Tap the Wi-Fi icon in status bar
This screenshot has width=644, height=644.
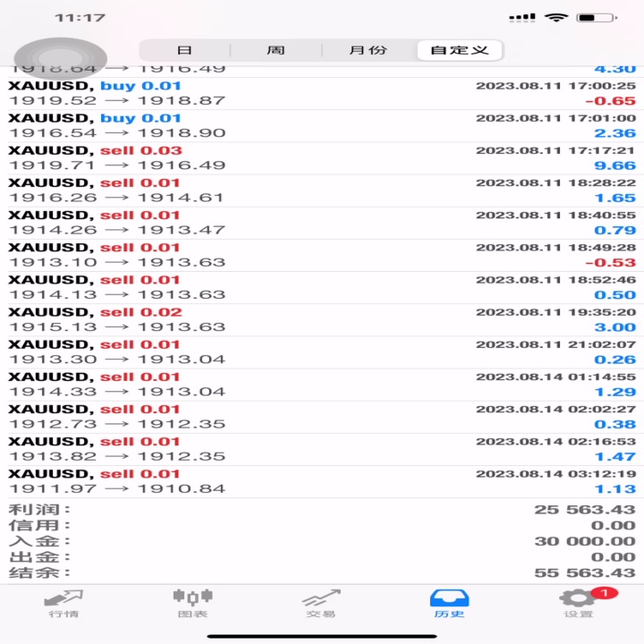[556, 17]
